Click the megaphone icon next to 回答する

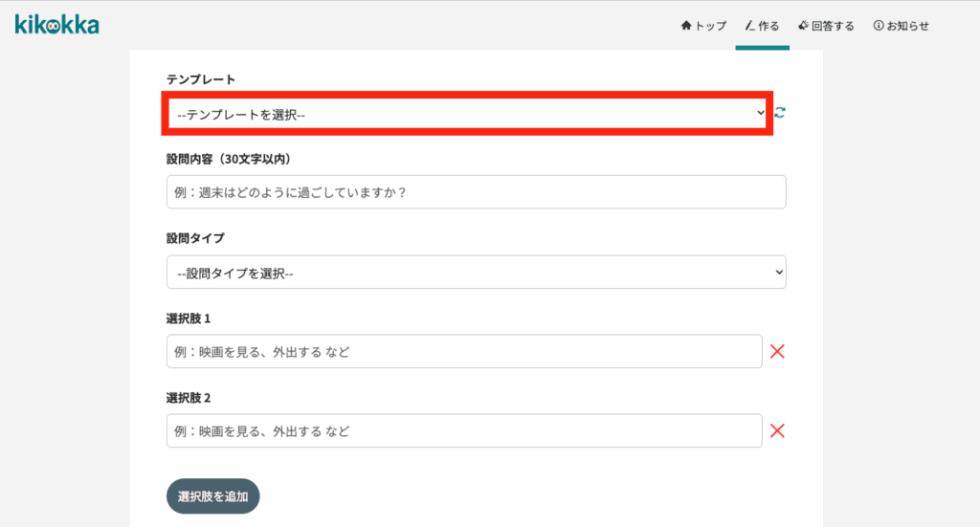803,26
